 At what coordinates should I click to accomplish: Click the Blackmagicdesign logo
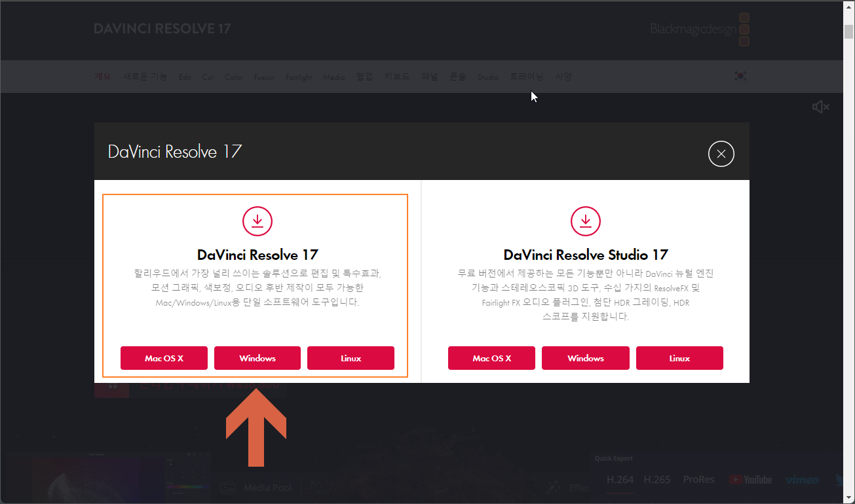(x=700, y=29)
